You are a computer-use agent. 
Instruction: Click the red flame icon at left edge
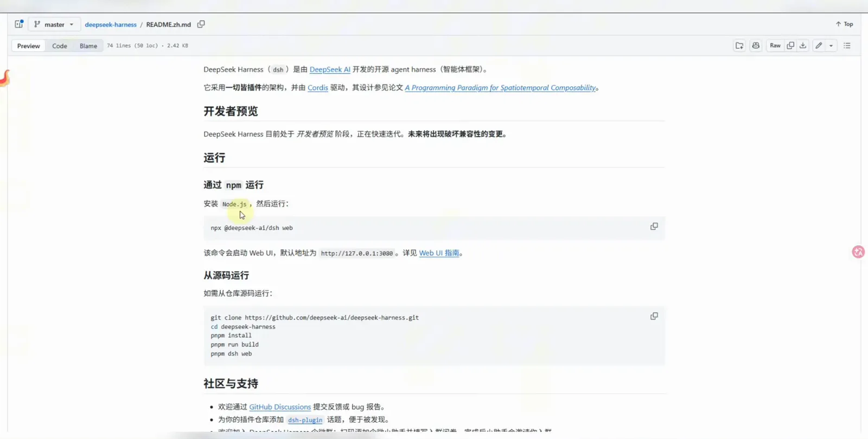coord(5,79)
